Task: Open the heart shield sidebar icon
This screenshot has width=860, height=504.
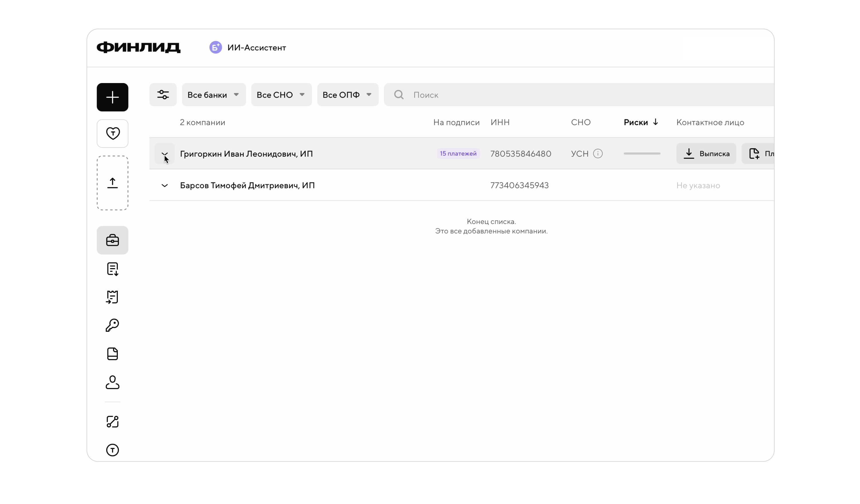Action: pos(112,133)
